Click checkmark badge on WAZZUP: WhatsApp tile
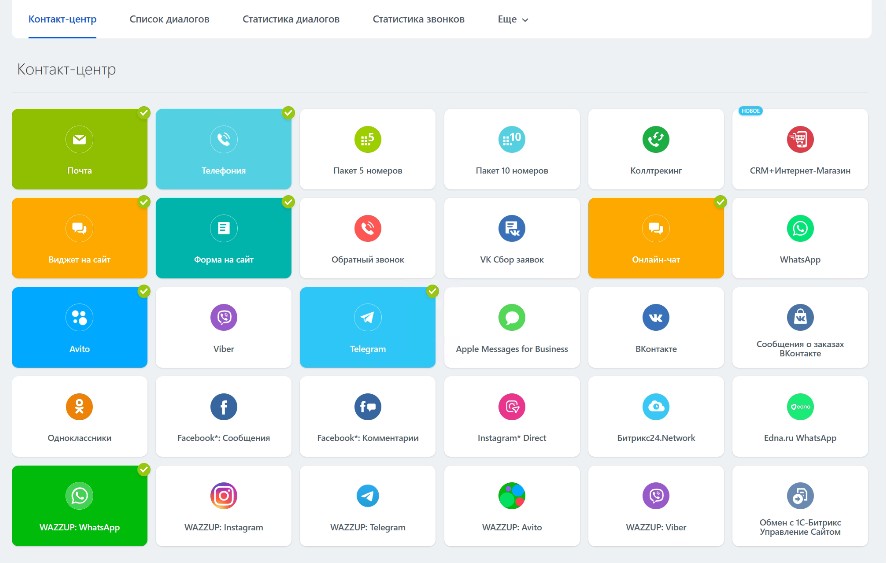The height and width of the screenshot is (563, 886). [x=144, y=469]
